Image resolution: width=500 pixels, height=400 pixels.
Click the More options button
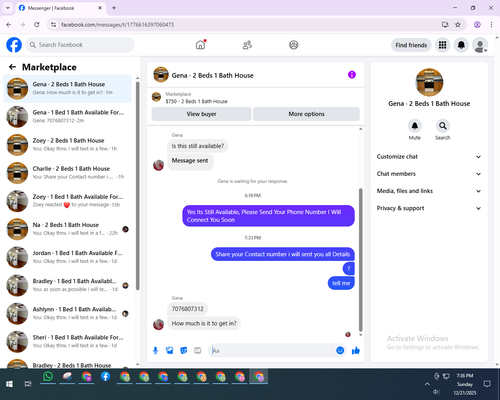click(306, 114)
